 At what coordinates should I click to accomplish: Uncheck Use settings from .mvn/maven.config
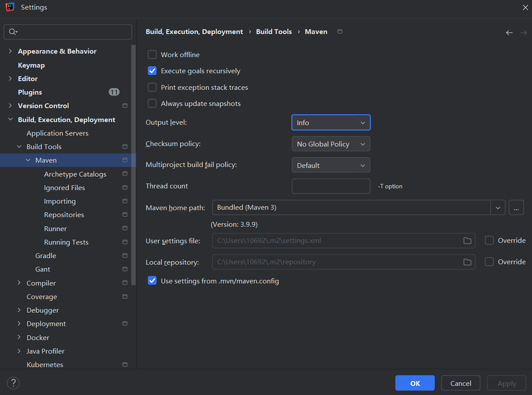click(x=152, y=281)
